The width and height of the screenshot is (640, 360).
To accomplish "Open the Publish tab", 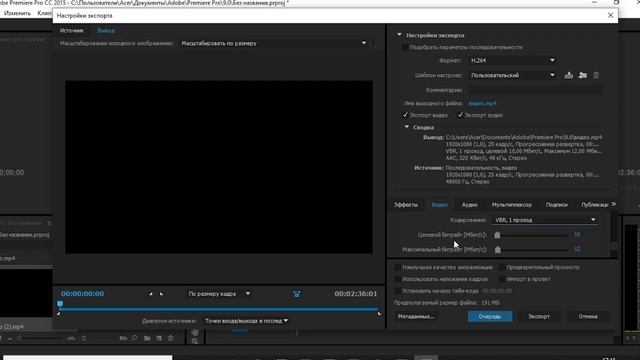I will click(x=595, y=205).
